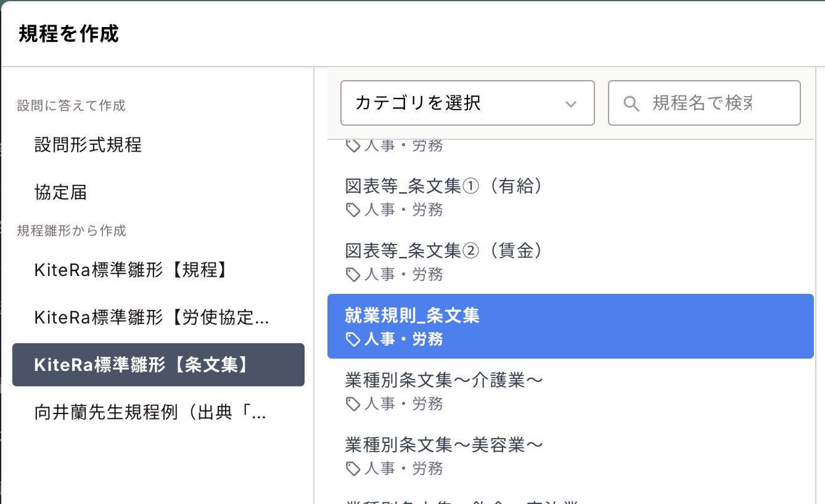
Task: Click the search magnifier icon
Action: tap(631, 104)
